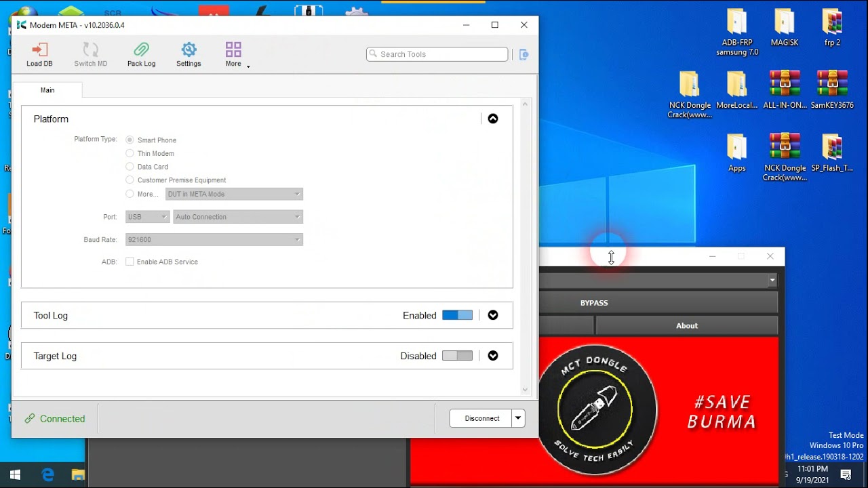Viewport: 868px width, 488px height.
Task: Open the Load DB tool
Action: 39,54
